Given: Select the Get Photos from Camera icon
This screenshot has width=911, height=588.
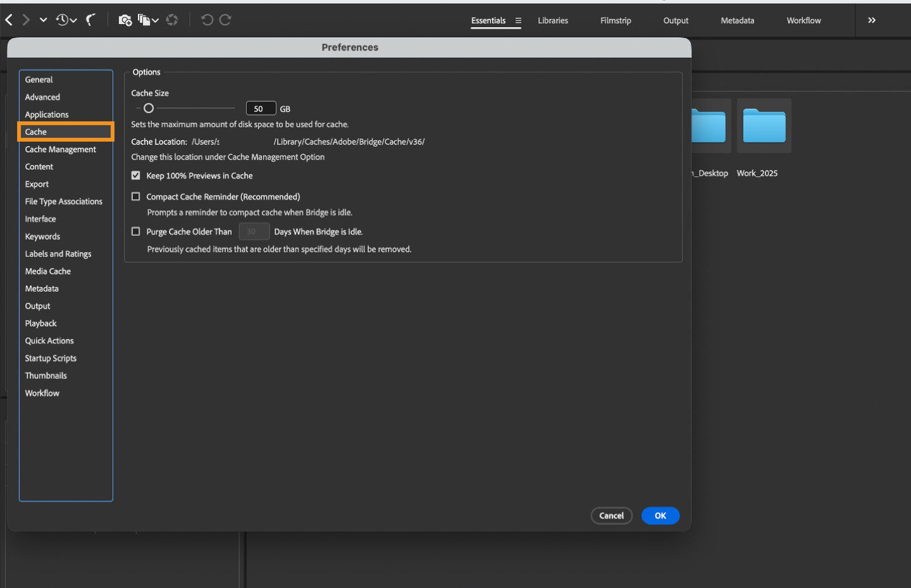Looking at the screenshot, I should [x=124, y=20].
